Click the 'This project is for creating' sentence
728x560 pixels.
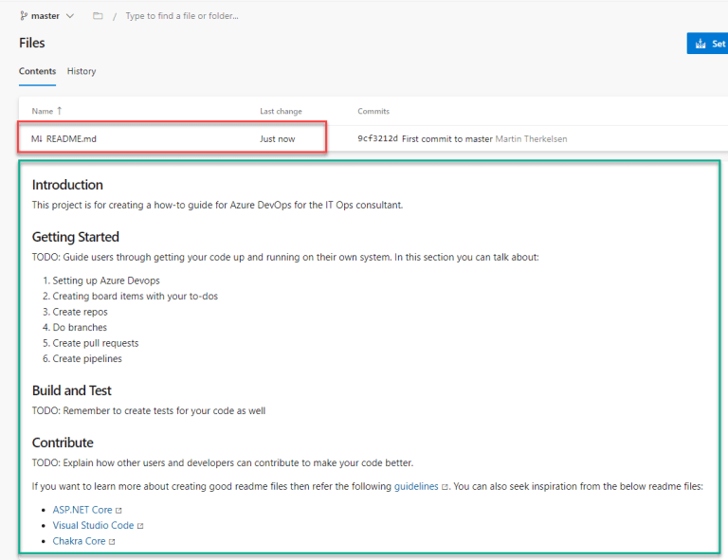pos(217,205)
